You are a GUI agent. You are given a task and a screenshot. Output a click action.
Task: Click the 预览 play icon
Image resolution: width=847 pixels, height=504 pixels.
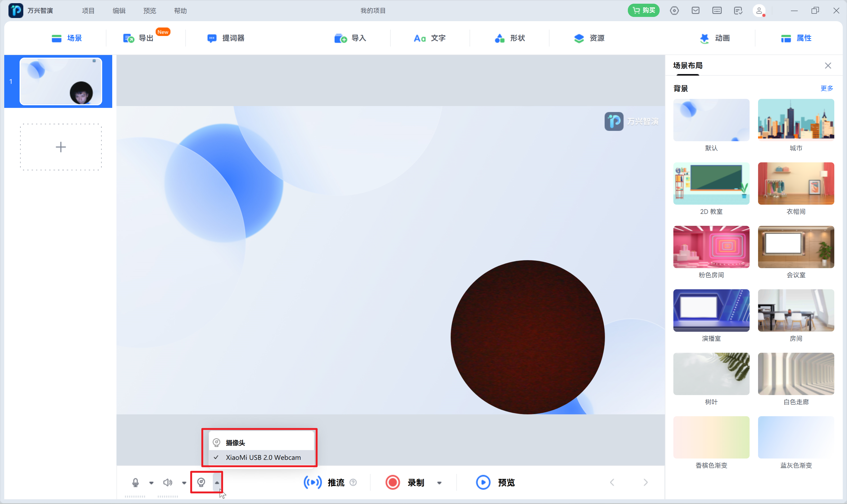[x=483, y=482]
